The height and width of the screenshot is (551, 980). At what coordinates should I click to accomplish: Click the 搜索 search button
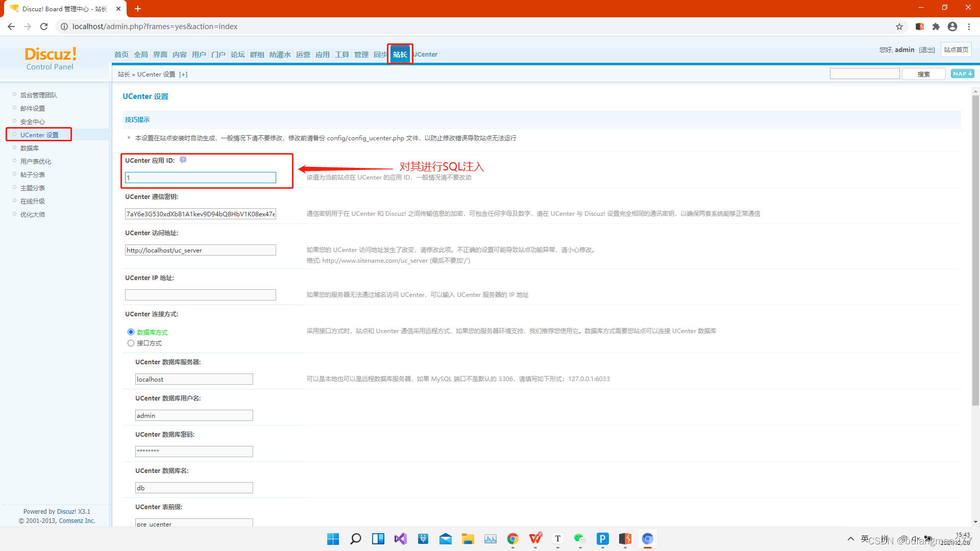pyautogui.click(x=924, y=74)
